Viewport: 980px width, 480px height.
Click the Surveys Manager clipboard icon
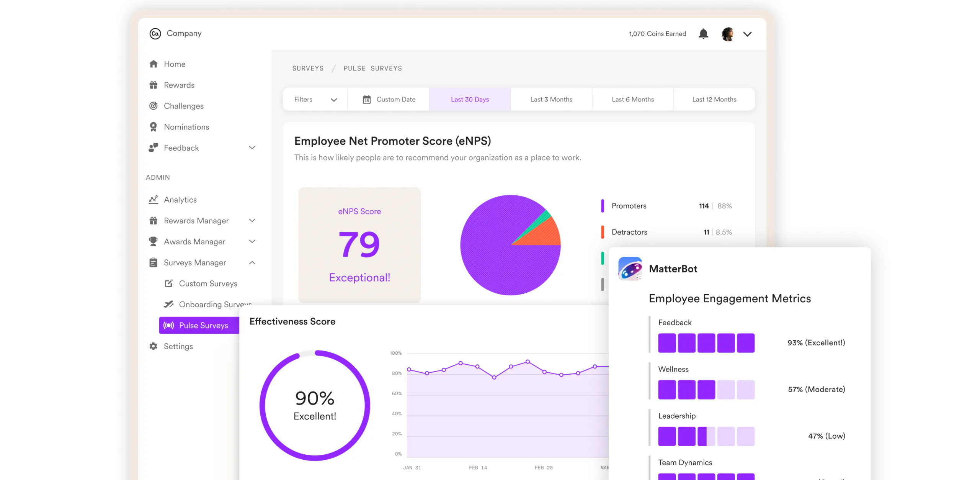(154, 262)
